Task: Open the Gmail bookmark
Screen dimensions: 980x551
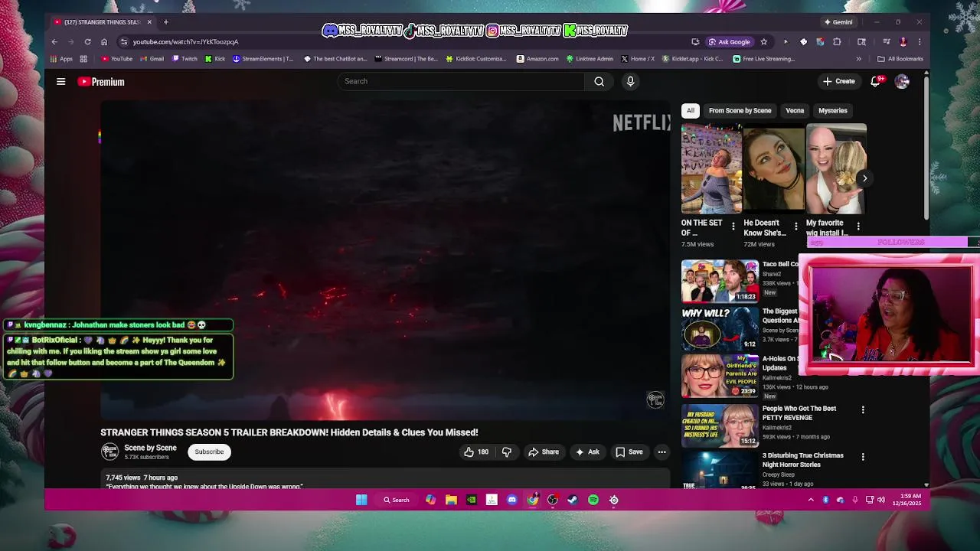Action: click(152, 59)
